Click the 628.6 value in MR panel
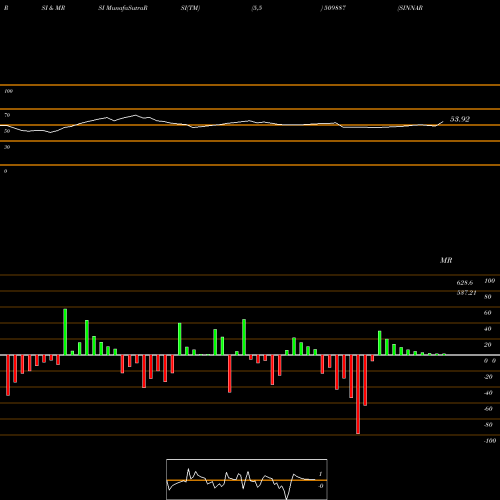Image resolution: width=500 pixels, height=500 pixels. coord(465,283)
